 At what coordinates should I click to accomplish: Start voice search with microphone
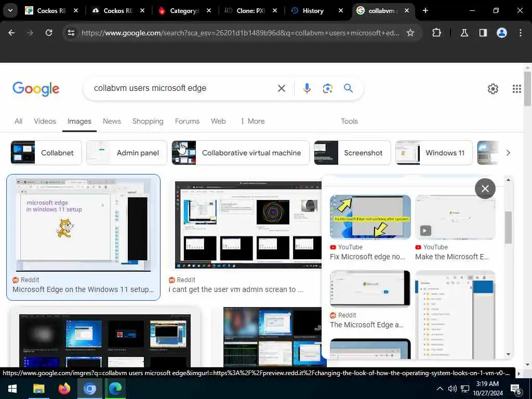coord(307,88)
